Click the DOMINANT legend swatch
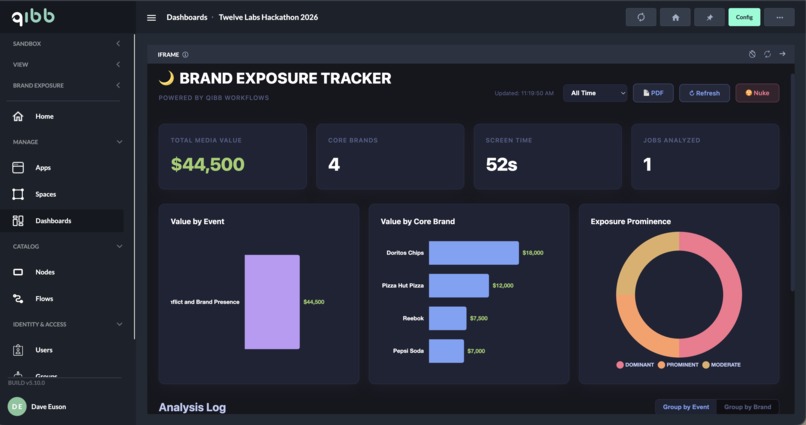This screenshot has height=425, width=806. (x=620, y=365)
